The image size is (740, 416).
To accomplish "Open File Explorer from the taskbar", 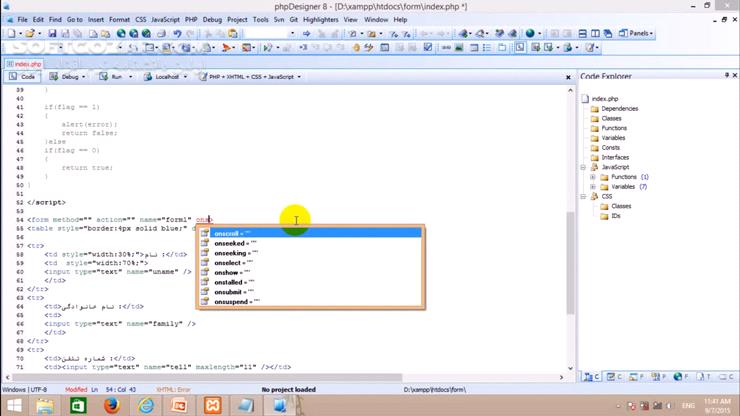I will point(45,406).
